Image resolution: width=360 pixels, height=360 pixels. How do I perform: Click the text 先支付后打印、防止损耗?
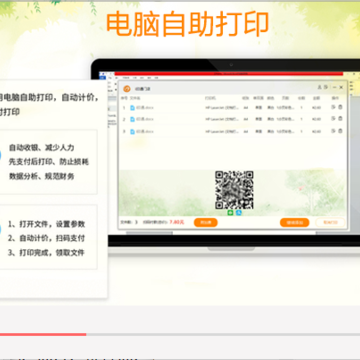49,162
